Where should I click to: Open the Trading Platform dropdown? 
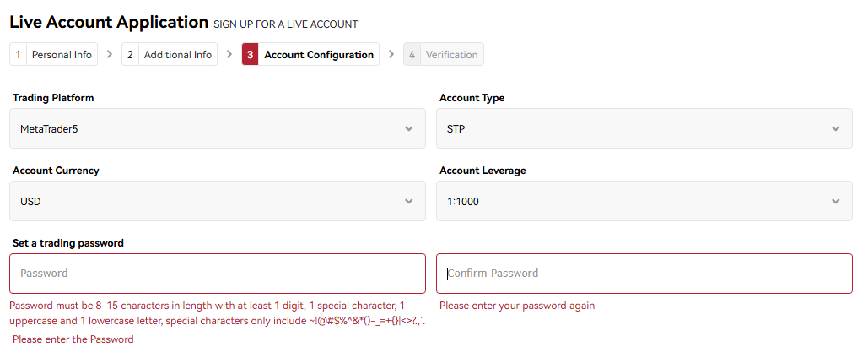coord(218,128)
